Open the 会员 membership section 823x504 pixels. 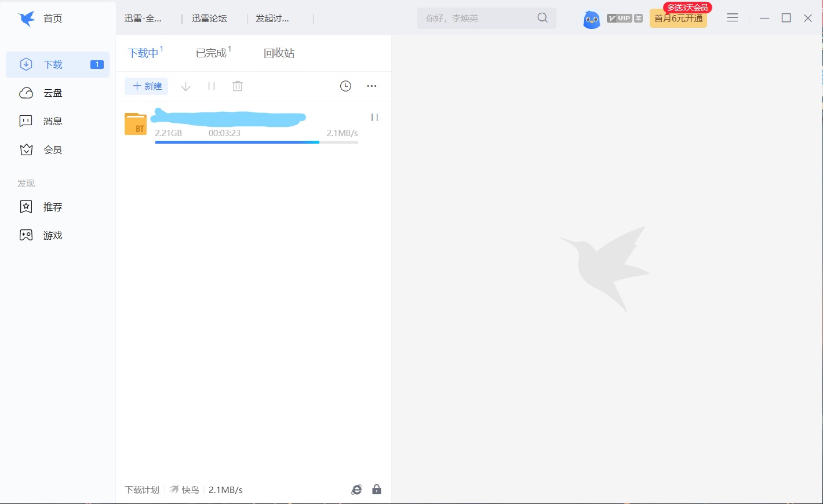tap(53, 149)
